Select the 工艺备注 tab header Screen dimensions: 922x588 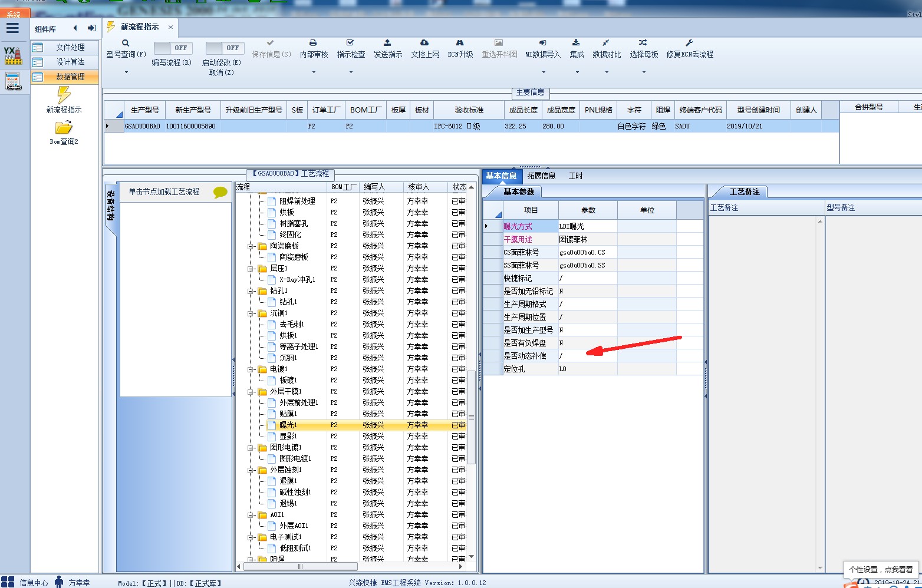tap(744, 192)
